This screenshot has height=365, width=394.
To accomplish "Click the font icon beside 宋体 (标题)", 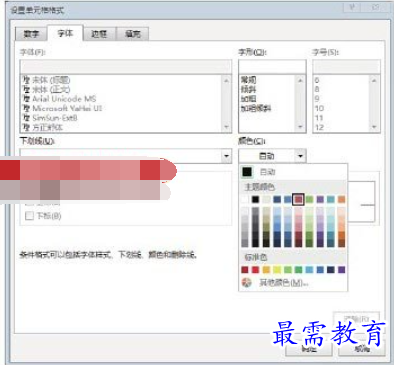I will click(x=26, y=80).
